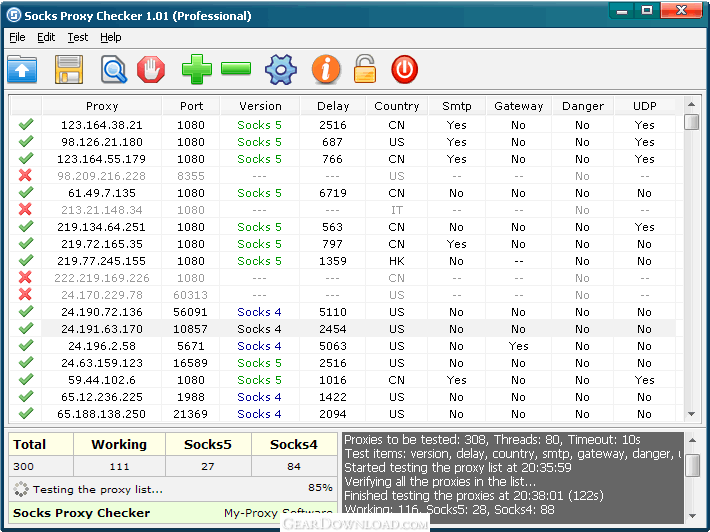
Task: Click the spinning testing progress icon
Action: (x=21, y=489)
